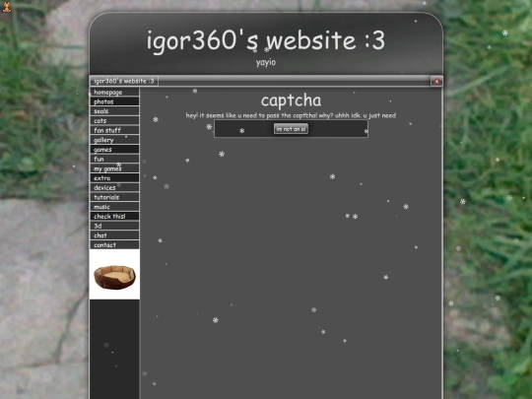Click the igor360's website :3 title bar label
This screenshot has width=532, height=399.
pyautogui.click(x=124, y=81)
